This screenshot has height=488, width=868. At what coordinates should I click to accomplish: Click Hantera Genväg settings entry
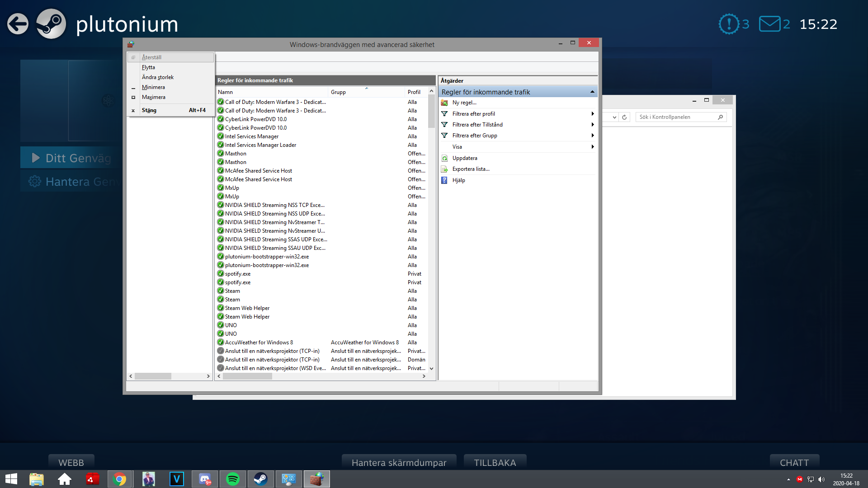pos(71,182)
